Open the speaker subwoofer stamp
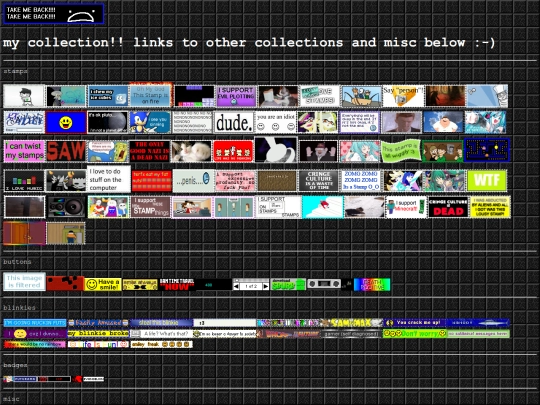This screenshot has height=405, width=540. coord(66,207)
